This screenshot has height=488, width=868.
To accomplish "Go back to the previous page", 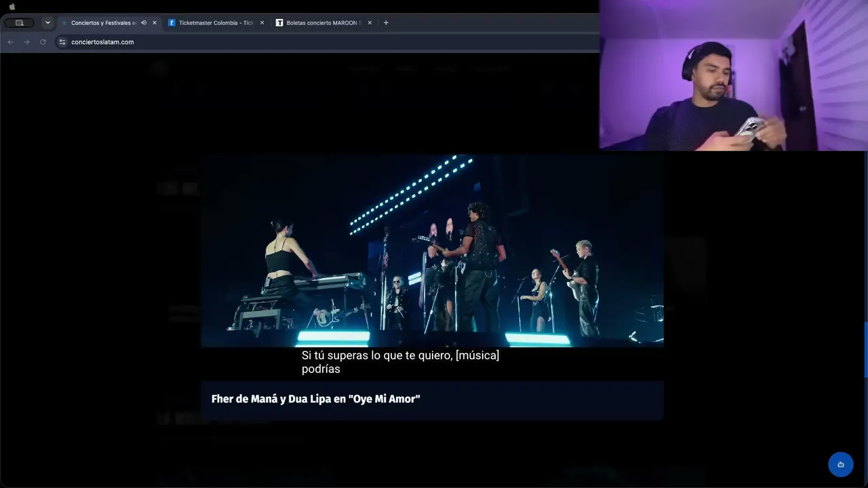I will (10, 42).
